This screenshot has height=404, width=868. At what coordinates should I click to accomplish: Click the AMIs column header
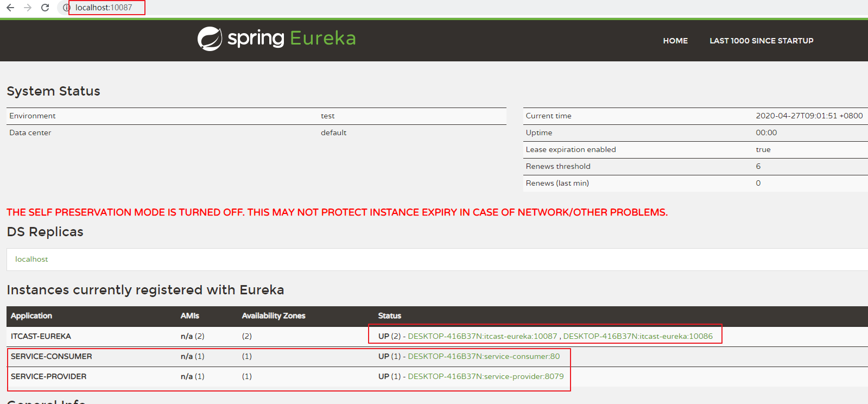[190, 316]
